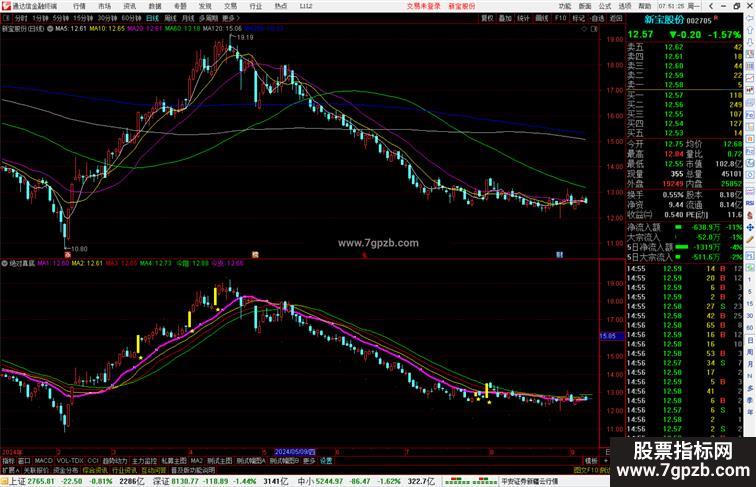Open the 模板 template selector
The height and width of the screenshot is (487, 756).
click(591, 460)
